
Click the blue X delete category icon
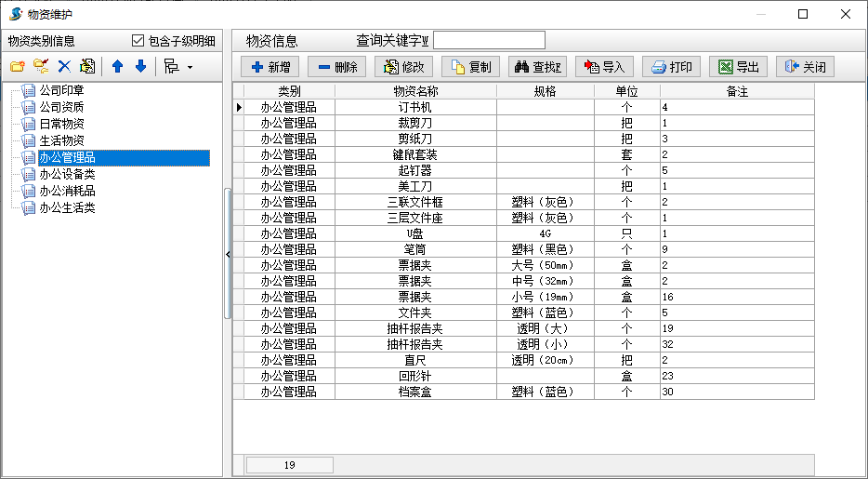point(64,66)
